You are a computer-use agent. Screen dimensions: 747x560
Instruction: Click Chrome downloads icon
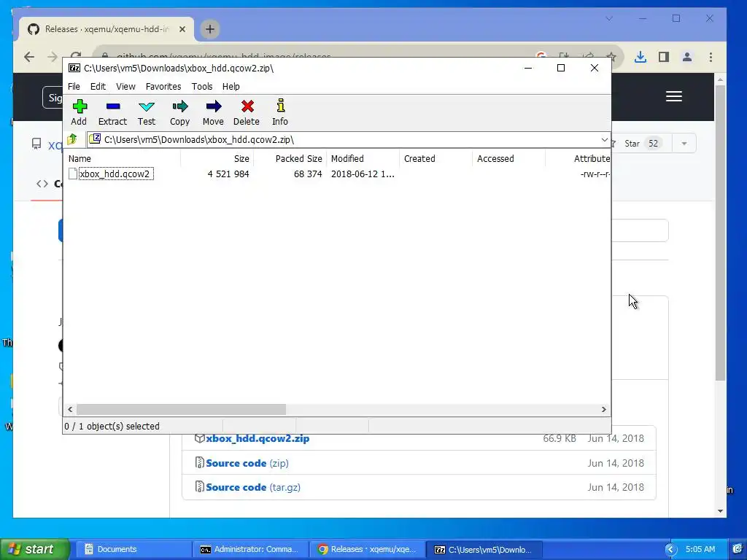point(640,57)
